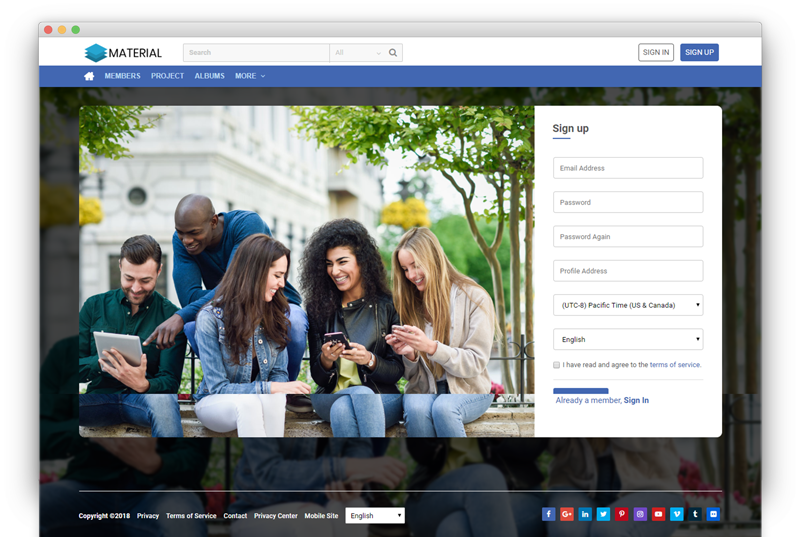Click the red close window button
800x537 pixels.
[48, 30]
